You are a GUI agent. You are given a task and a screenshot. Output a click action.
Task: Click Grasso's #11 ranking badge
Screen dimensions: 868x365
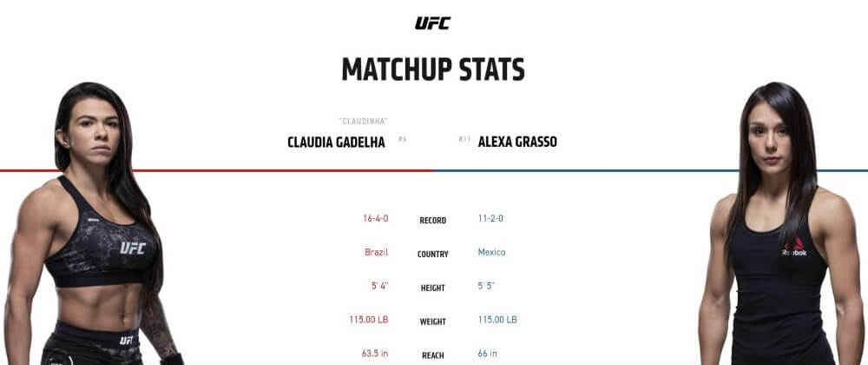point(464,139)
